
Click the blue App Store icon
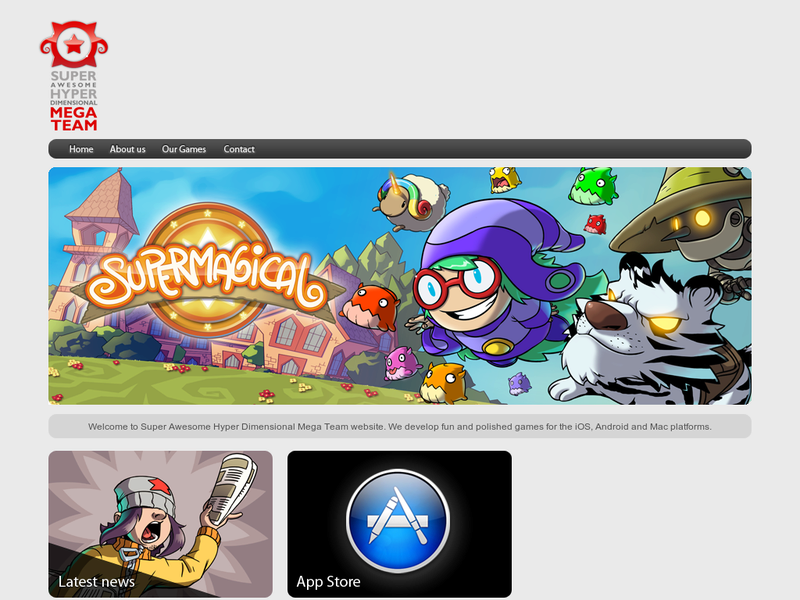click(x=398, y=521)
